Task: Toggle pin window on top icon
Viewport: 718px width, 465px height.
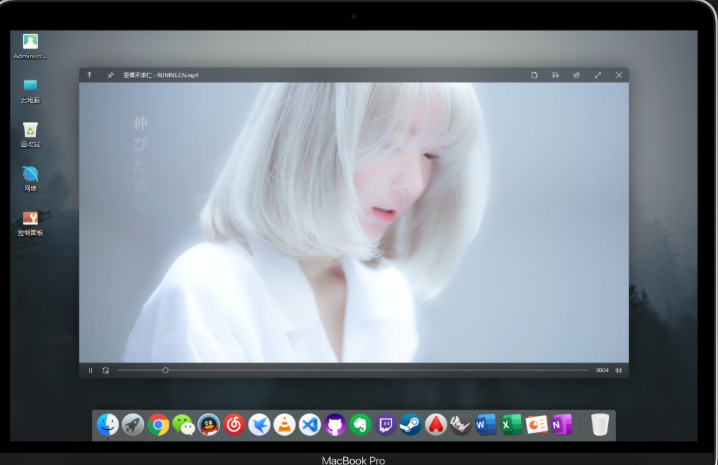Action: [110, 75]
